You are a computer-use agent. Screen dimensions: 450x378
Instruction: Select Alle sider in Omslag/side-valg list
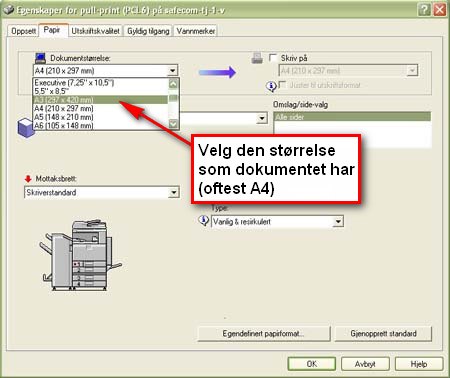(352, 117)
